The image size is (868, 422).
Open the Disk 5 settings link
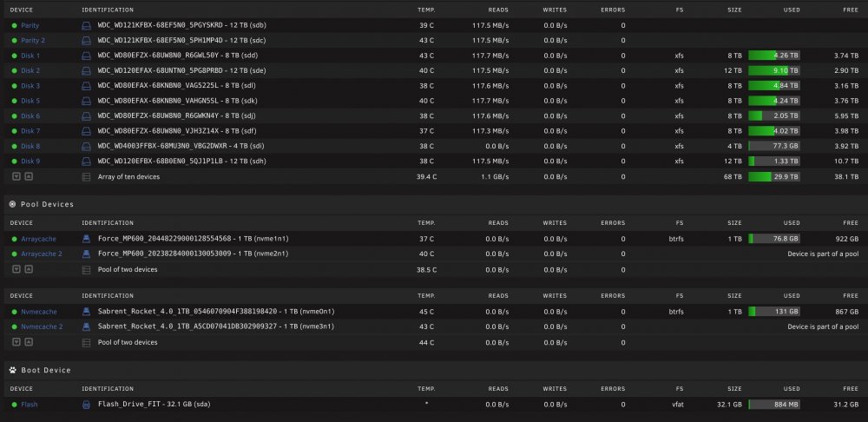tap(30, 101)
